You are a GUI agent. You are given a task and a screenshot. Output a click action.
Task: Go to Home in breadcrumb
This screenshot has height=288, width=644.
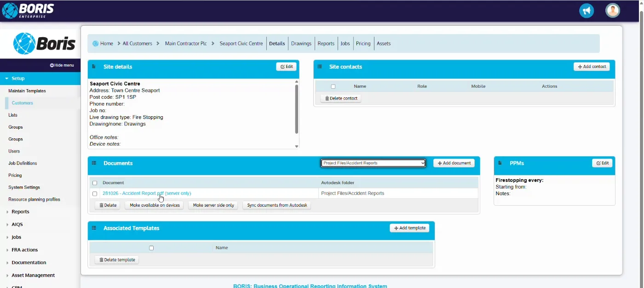107,44
